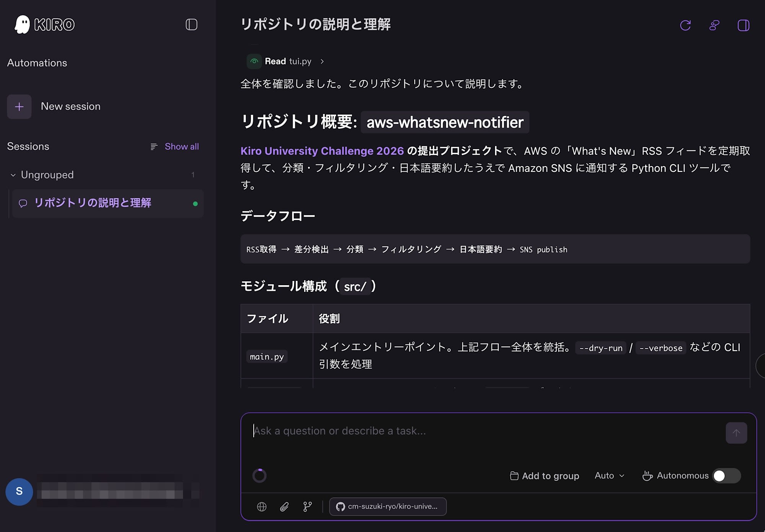Click the green eye Read icon

click(254, 61)
